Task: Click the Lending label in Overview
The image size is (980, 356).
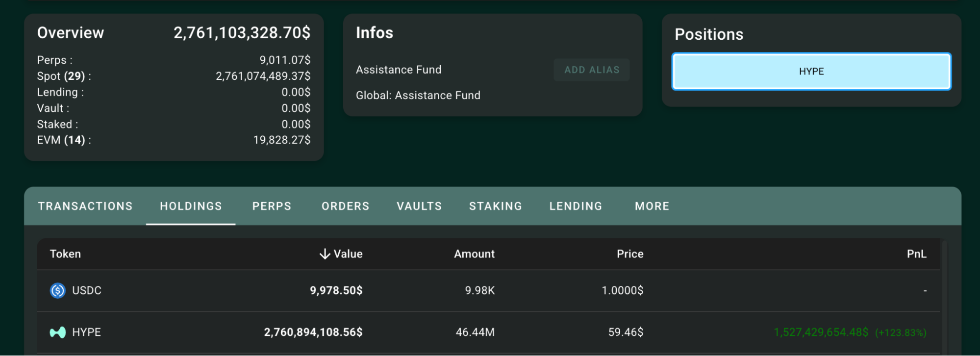Action: pyautogui.click(x=60, y=92)
